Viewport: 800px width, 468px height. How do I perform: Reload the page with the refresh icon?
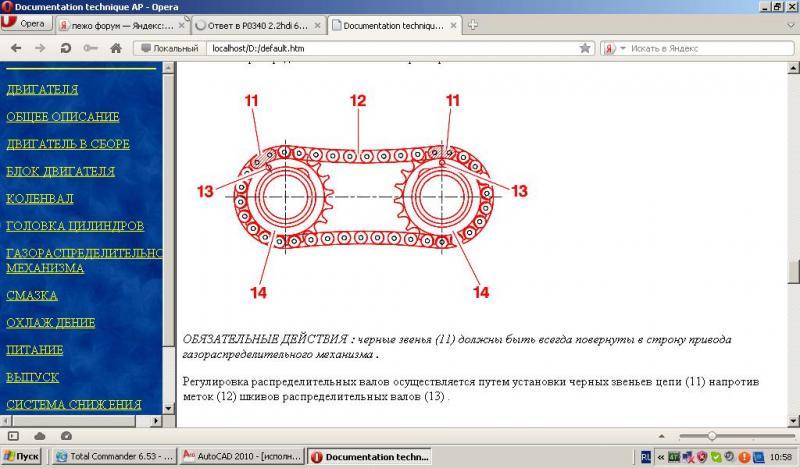pos(66,47)
